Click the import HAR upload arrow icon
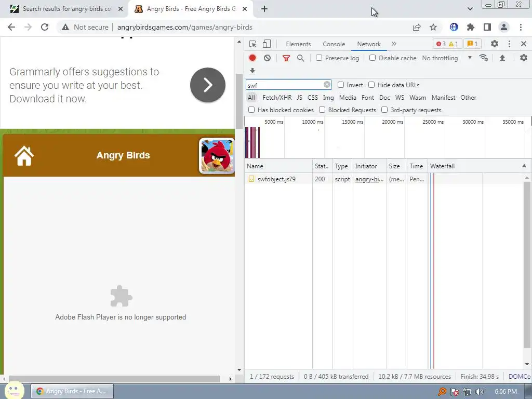Viewport: 532px width, 399px height. (502, 58)
